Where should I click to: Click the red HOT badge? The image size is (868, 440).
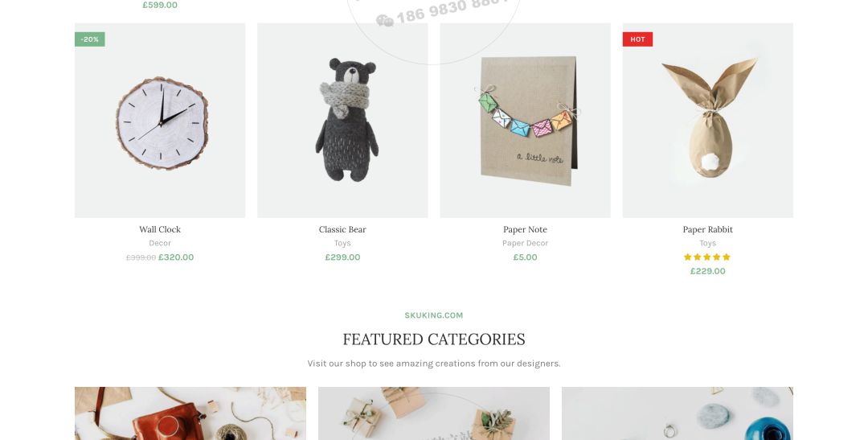coord(637,39)
